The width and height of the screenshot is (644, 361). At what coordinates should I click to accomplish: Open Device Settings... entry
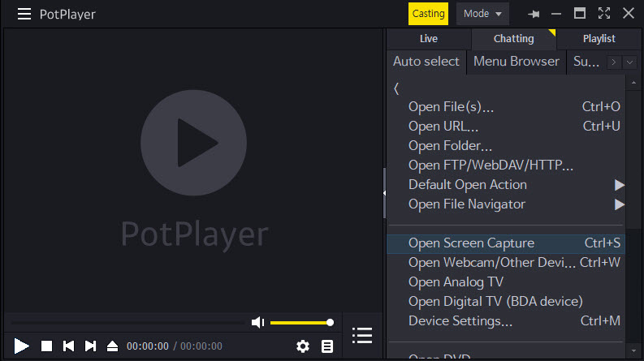pyautogui.click(x=506, y=320)
